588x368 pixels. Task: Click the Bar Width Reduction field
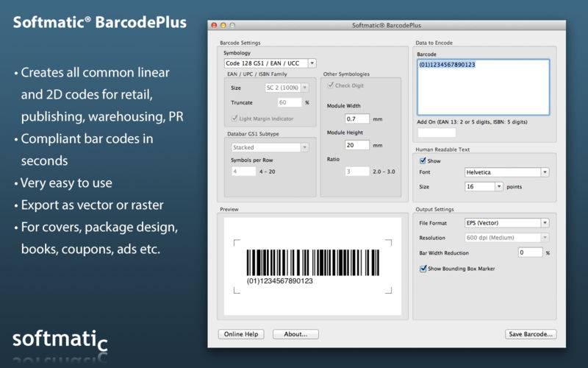(x=530, y=252)
